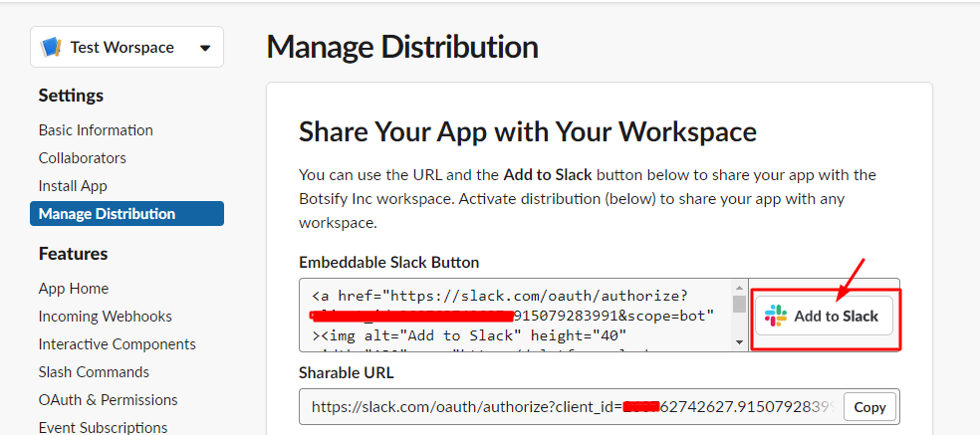Copy the Sharable URL
980x435 pixels.
pyautogui.click(x=868, y=407)
